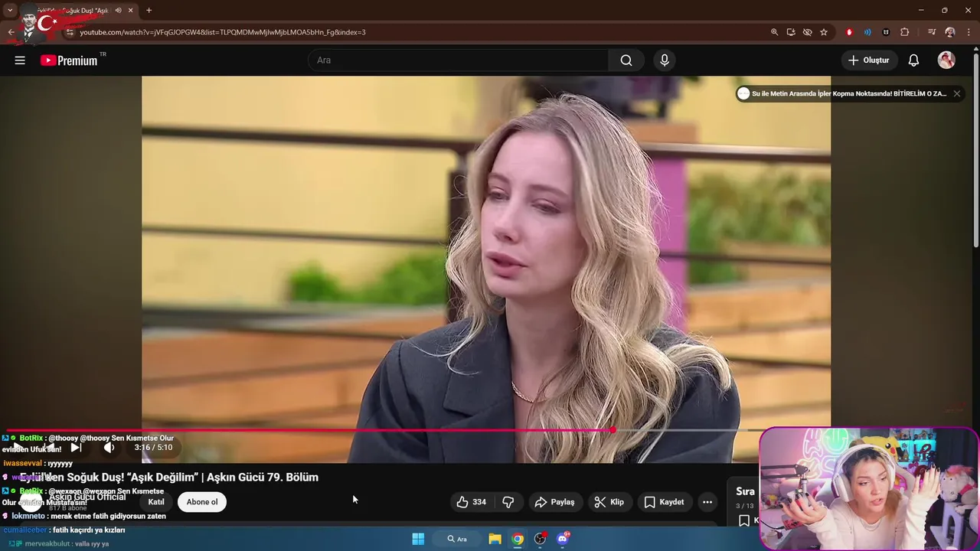Open Chrome media controls icon
Image resolution: width=980 pixels, height=551 pixels.
point(932,32)
